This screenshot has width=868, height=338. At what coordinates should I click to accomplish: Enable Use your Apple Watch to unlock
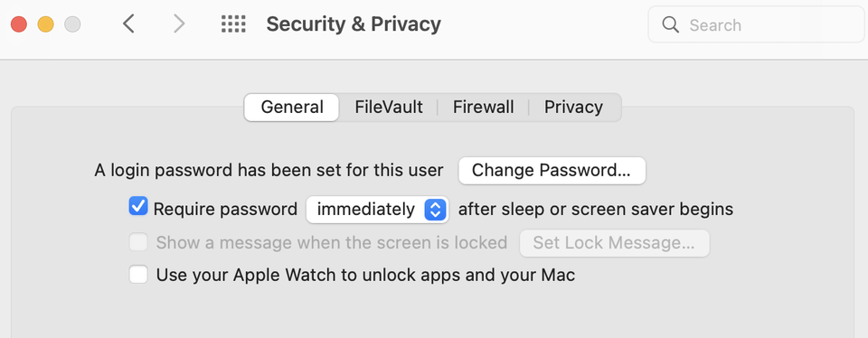[138, 275]
